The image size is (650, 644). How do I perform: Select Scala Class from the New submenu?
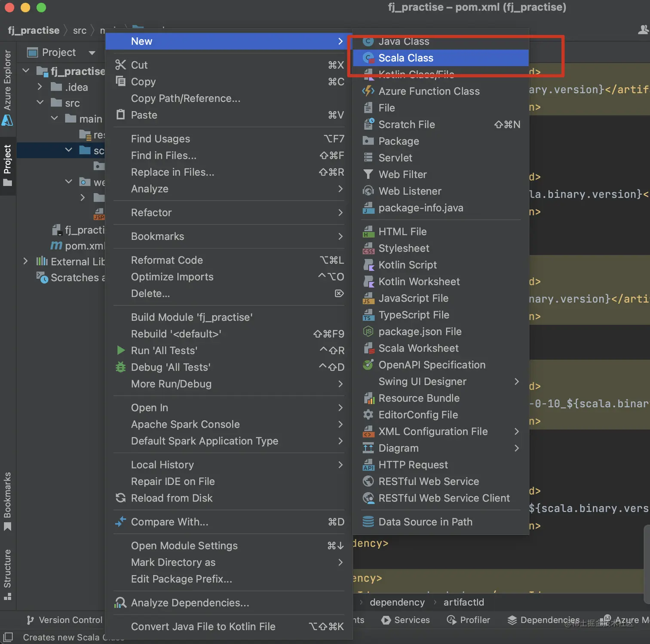[441, 58]
